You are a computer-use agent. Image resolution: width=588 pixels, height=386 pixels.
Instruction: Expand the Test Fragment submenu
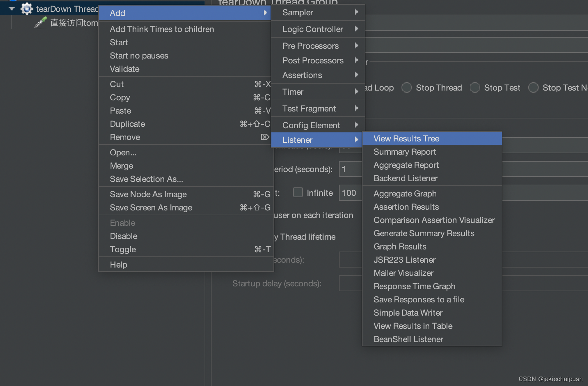[x=318, y=109]
